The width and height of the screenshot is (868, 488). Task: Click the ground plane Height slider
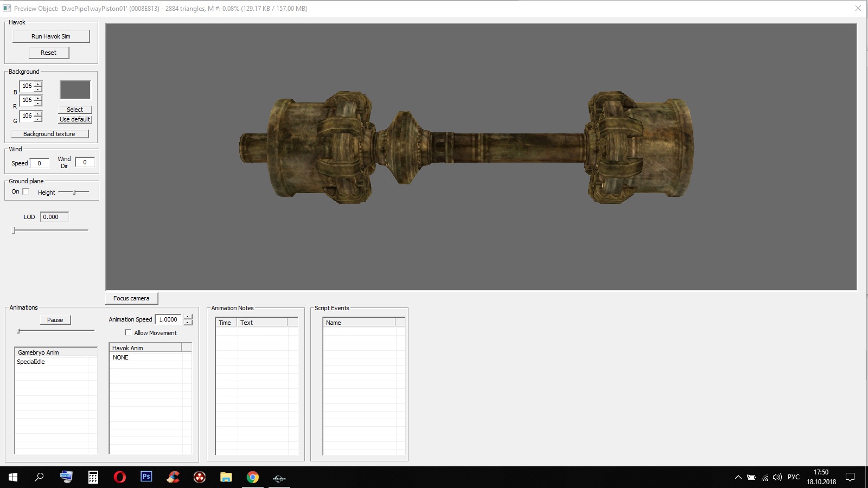click(74, 192)
